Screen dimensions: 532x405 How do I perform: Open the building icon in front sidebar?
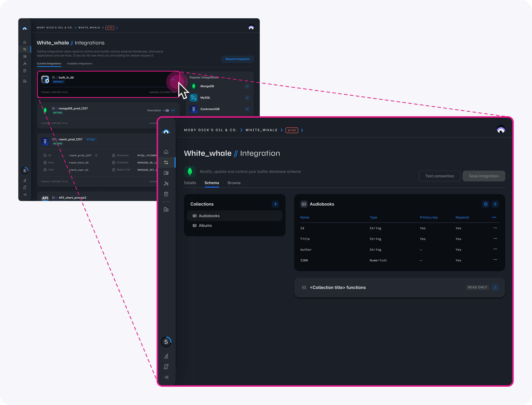166,209
